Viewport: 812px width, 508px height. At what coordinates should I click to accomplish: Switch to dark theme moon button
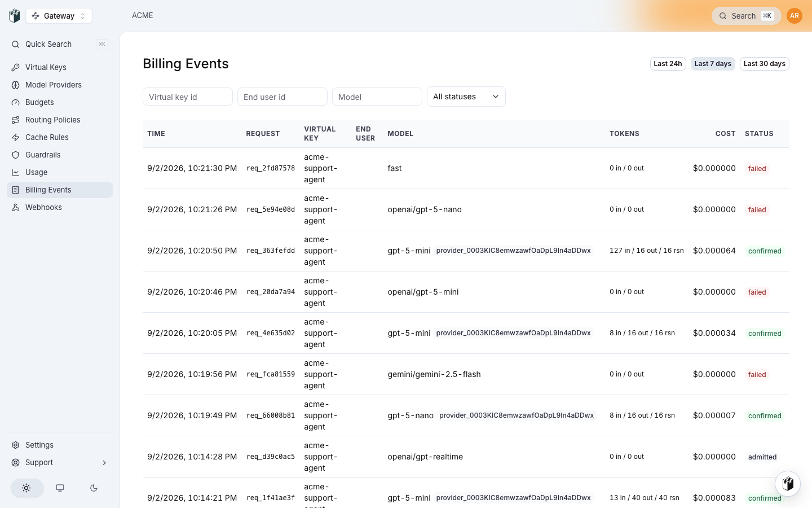pyautogui.click(x=94, y=488)
